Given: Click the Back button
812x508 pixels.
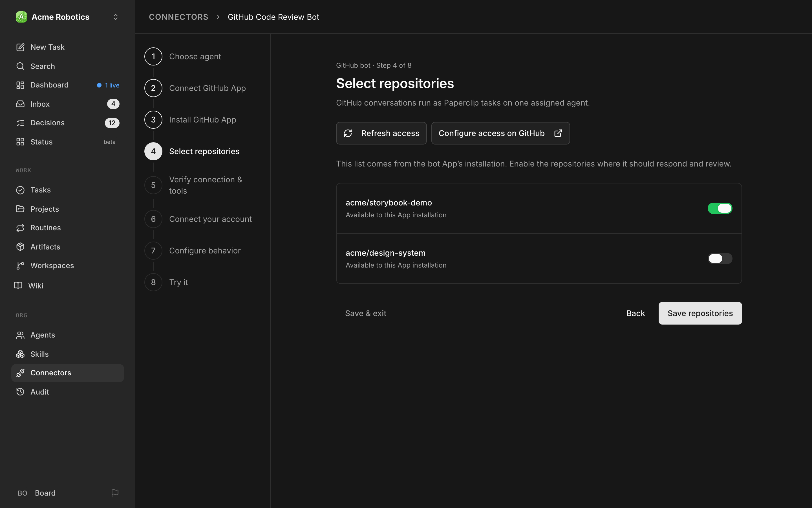Looking at the screenshot, I should click(636, 313).
